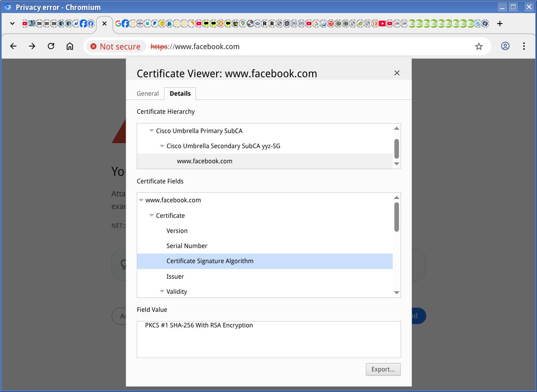This screenshot has width=537, height=392.
Task: Collapse the Validity node
Action: (162, 291)
